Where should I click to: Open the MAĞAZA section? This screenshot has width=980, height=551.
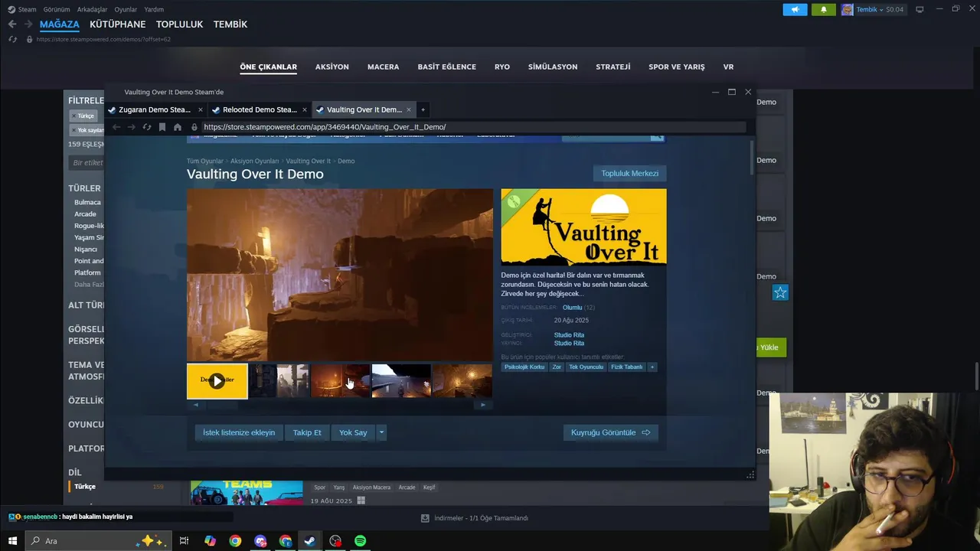click(59, 24)
